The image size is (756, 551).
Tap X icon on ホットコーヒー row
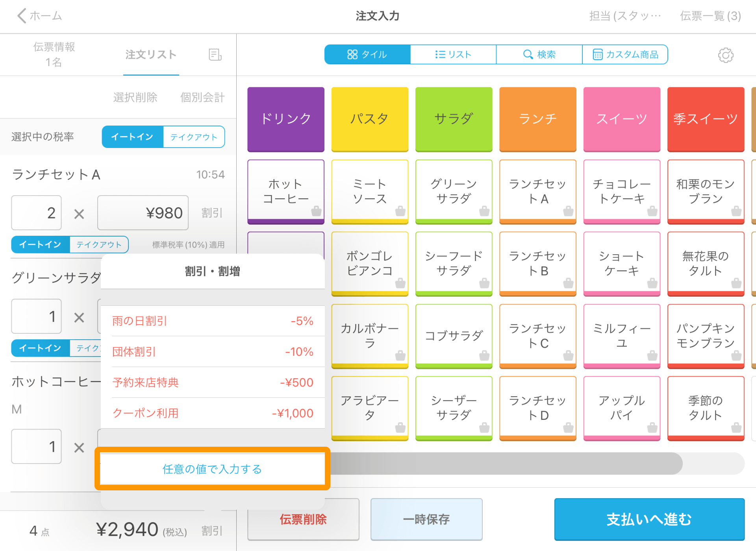coord(79,447)
